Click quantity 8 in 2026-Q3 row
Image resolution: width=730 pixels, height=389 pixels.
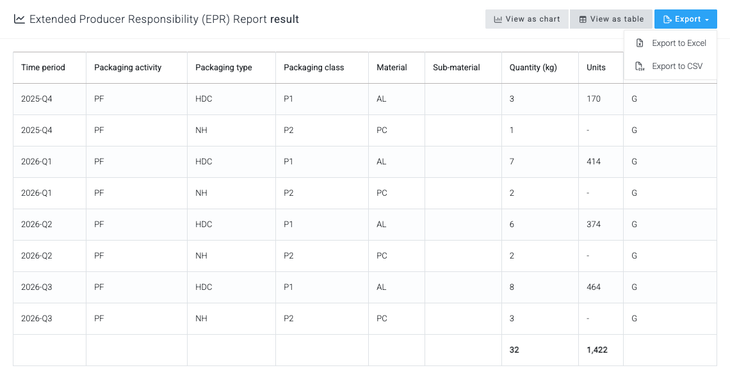coord(512,287)
